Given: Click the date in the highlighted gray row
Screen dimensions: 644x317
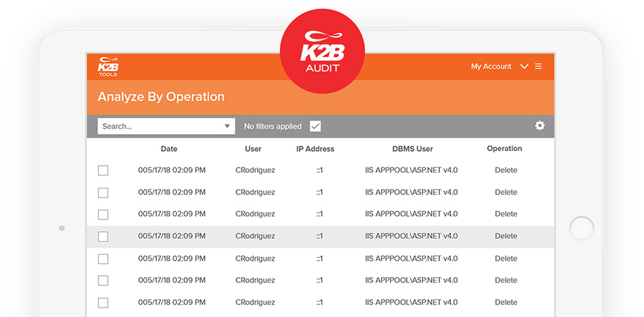Looking at the screenshot, I should (172, 236).
